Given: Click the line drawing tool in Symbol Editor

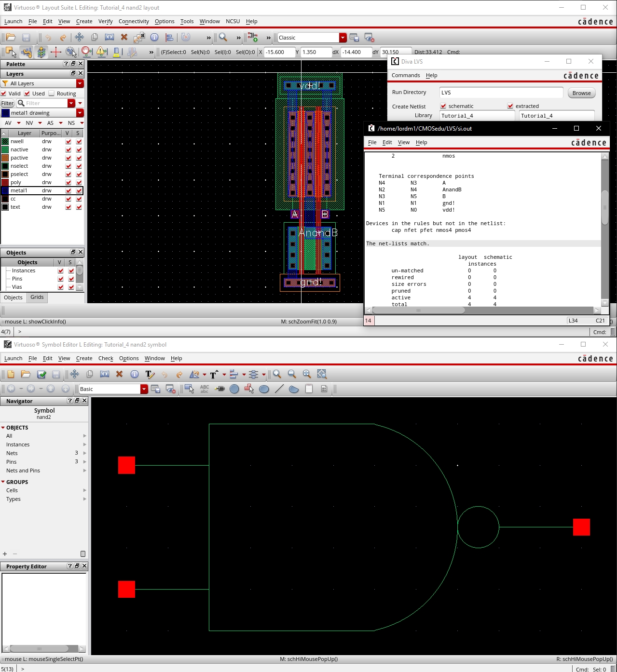Looking at the screenshot, I should tap(279, 389).
